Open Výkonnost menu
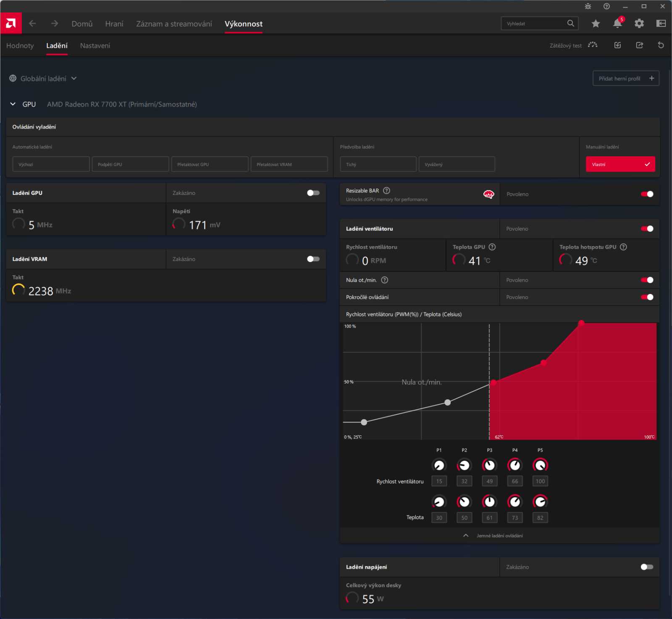672x619 pixels. coord(244,24)
